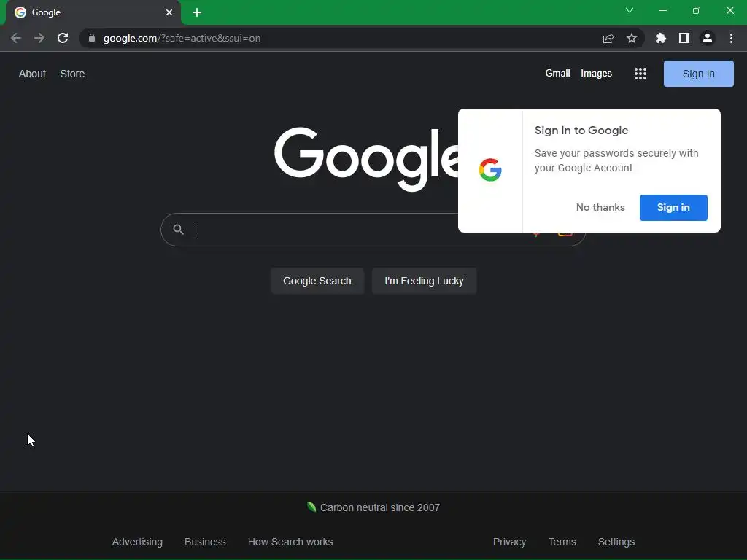
Task: Open a new tab with plus button
Action: click(x=197, y=12)
